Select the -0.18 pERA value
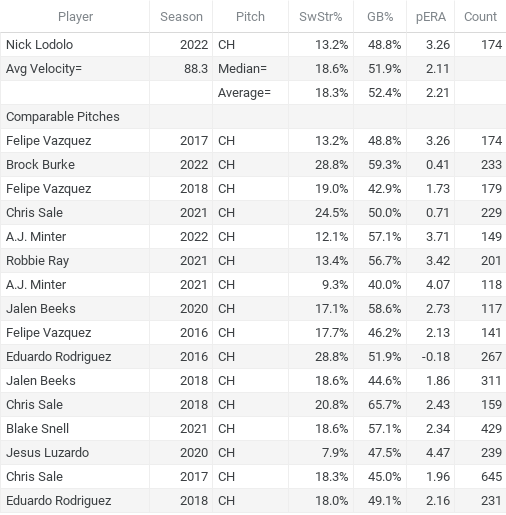This screenshot has height=515, width=506. point(436,357)
